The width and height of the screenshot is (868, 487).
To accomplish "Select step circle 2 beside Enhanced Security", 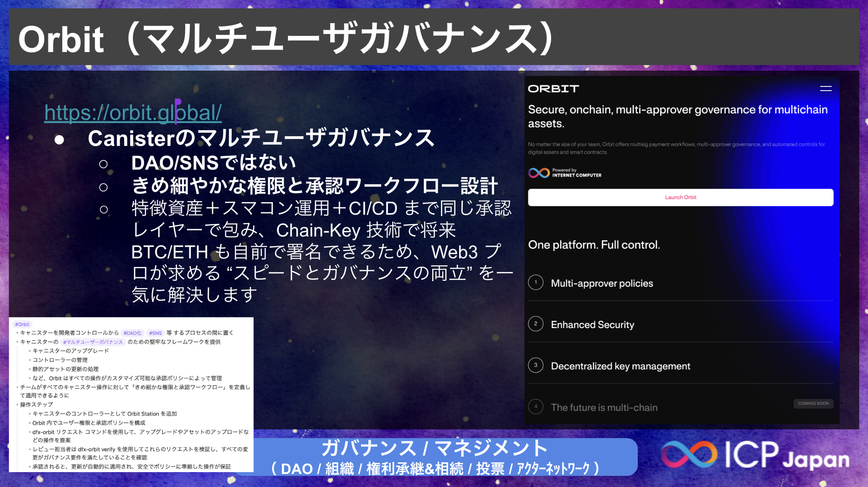I will coord(535,324).
